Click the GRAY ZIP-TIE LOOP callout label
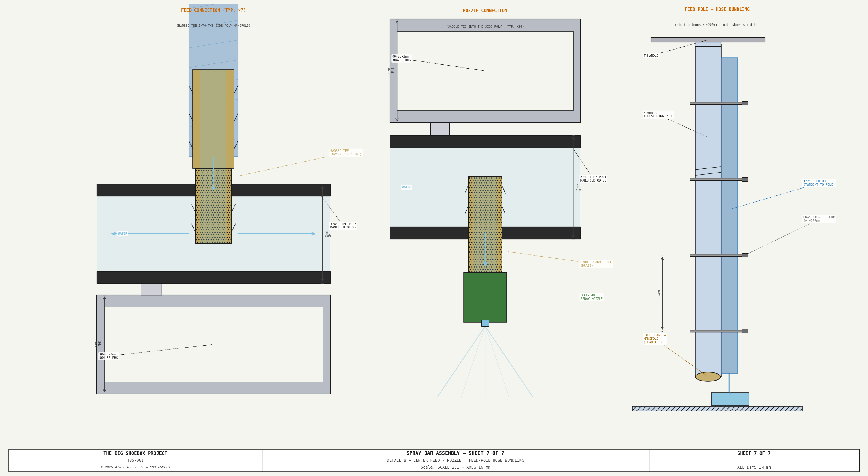 click(x=819, y=219)
